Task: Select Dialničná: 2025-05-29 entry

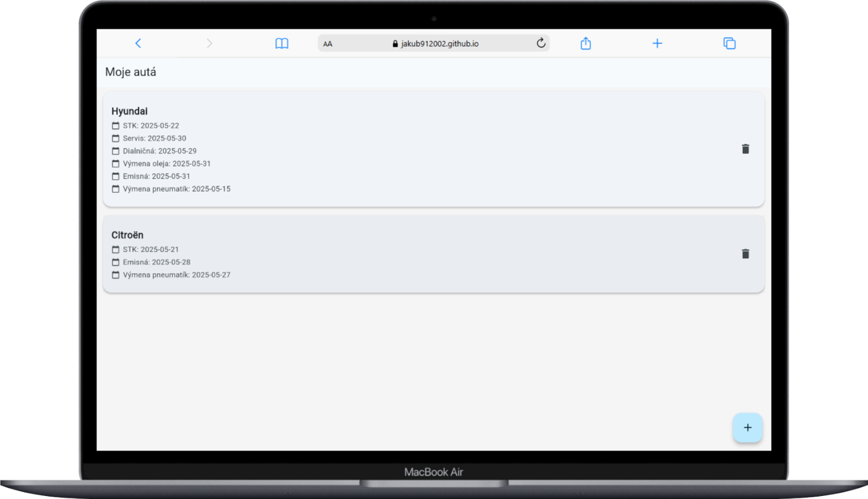Action: tap(154, 151)
